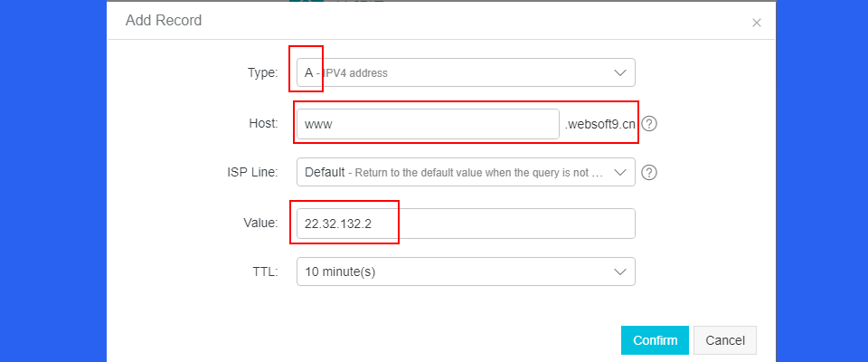
Task: Cancel adding the record
Action: click(x=724, y=340)
